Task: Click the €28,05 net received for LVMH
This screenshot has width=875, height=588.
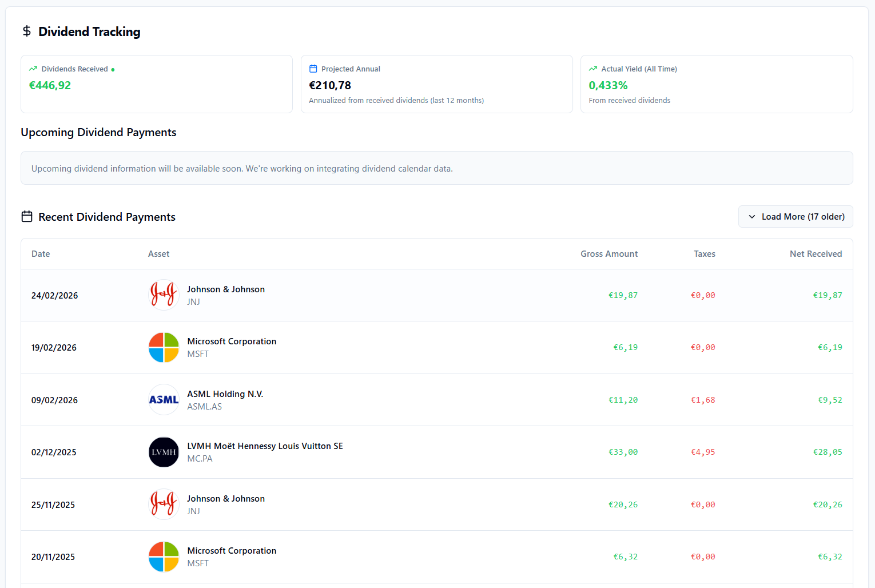Action: point(828,452)
